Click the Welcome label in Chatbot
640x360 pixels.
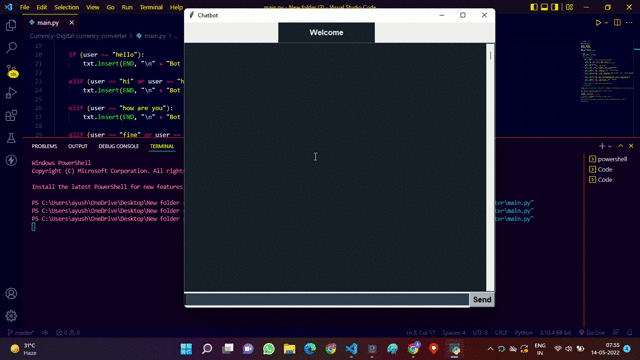coord(326,33)
